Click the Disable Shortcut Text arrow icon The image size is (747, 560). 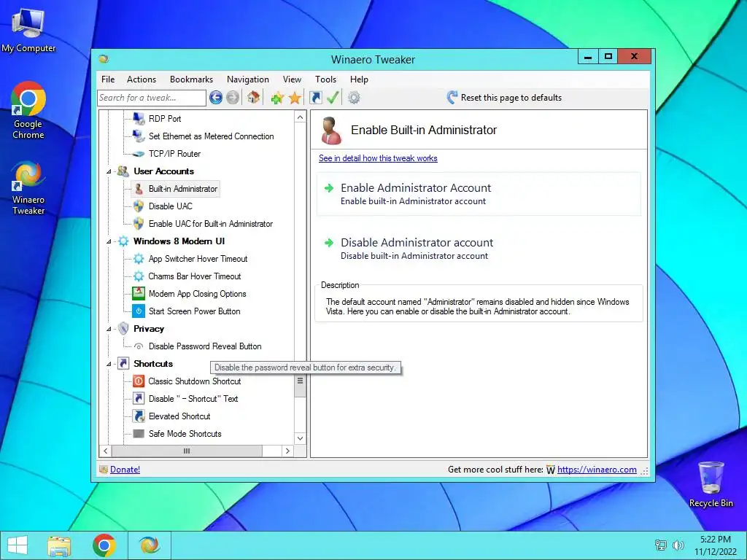[x=139, y=399]
